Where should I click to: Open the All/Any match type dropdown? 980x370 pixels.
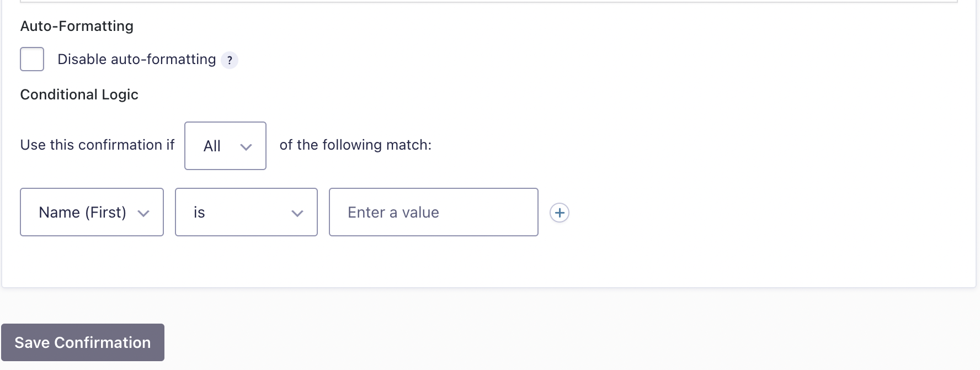point(225,146)
